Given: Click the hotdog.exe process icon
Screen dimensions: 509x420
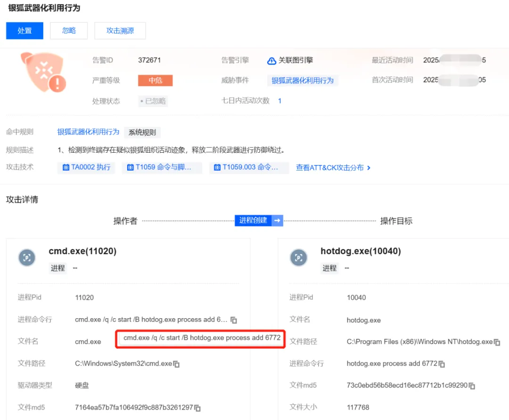Looking at the screenshot, I should point(298,257).
